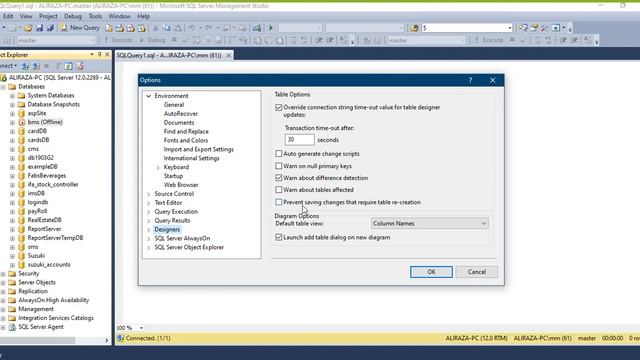Screen dimensions: 640x360
Task: Click the aspSite database icon
Action: click(22, 113)
